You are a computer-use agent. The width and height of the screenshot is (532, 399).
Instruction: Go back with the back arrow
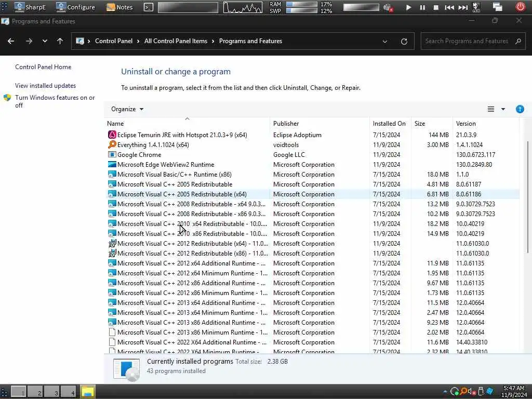(x=11, y=41)
